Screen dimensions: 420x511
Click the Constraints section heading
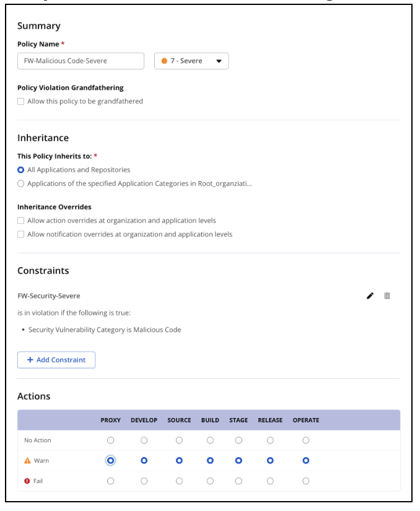click(43, 270)
